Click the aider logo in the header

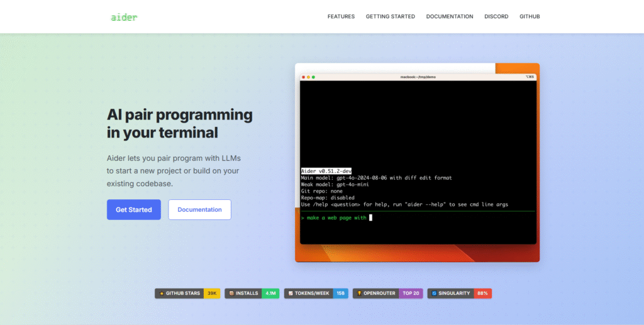click(x=124, y=17)
